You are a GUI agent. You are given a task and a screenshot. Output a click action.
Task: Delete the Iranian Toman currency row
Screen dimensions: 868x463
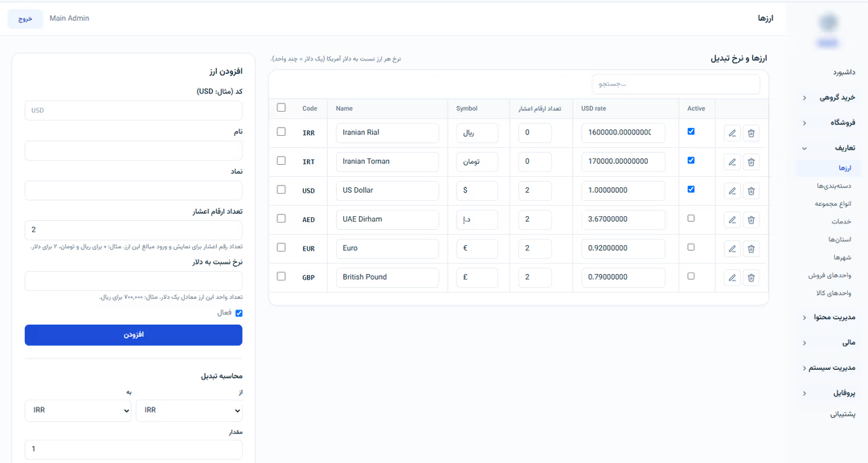click(x=751, y=162)
